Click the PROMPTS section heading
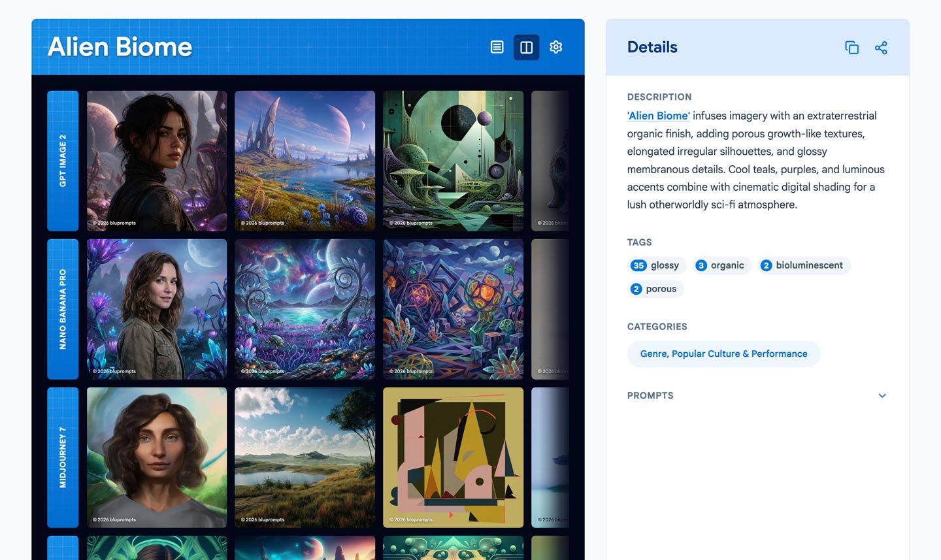 click(x=650, y=396)
